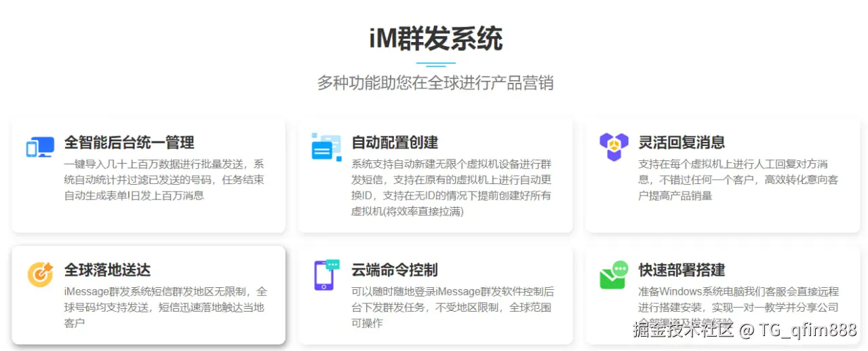Select the 灵活回复消息 card title
Image resolution: width=868 pixels, height=351 pixels.
[682, 143]
